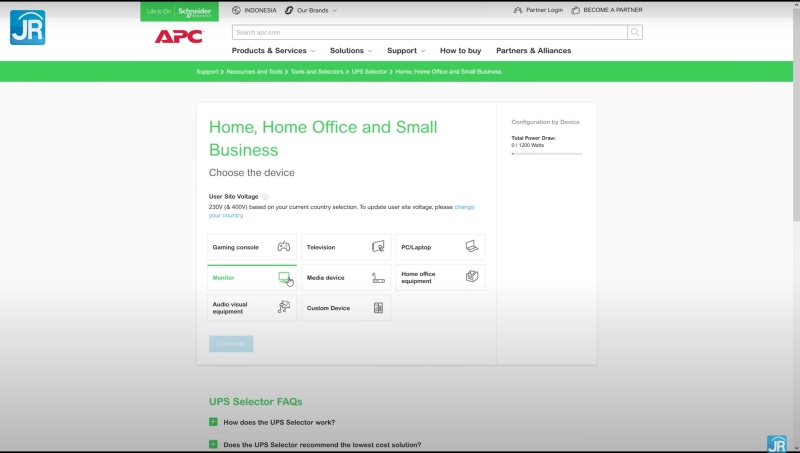Select the Gaming console device card
The height and width of the screenshot is (453, 800).
pyautogui.click(x=252, y=247)
